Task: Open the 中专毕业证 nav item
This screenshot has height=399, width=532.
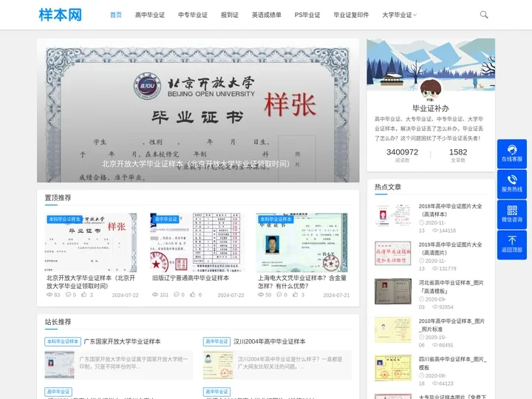Action: [193, 15]
